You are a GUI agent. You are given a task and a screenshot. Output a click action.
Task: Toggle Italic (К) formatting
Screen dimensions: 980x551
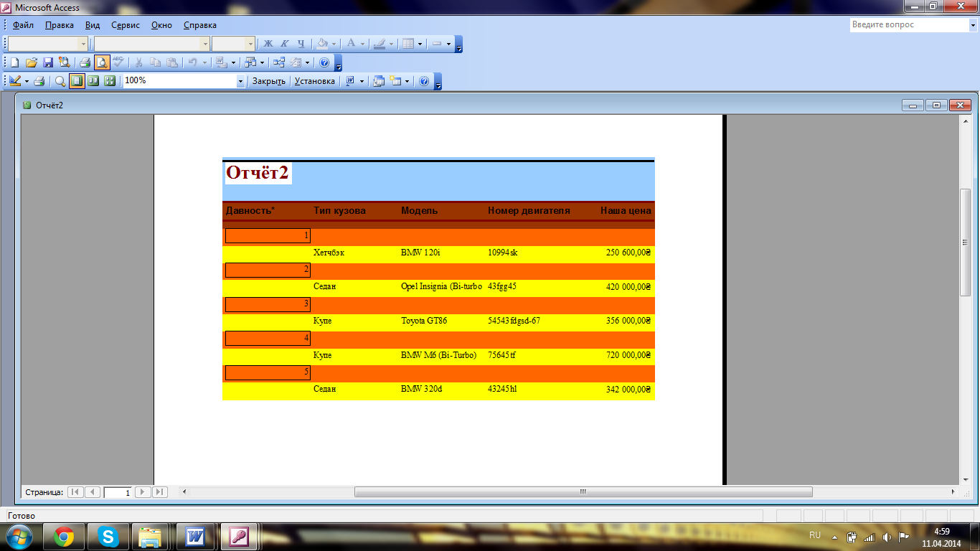(x=285, y=44)
